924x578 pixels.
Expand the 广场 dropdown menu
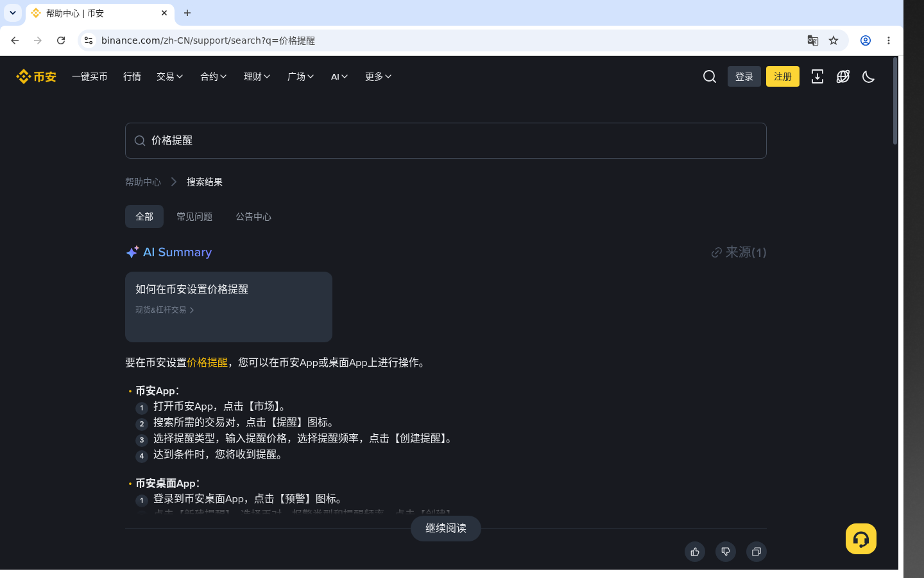301,76
